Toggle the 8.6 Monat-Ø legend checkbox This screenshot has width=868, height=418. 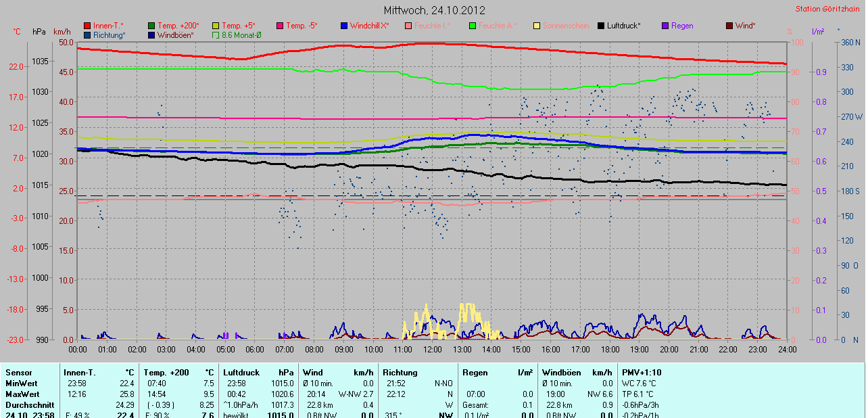216,34
